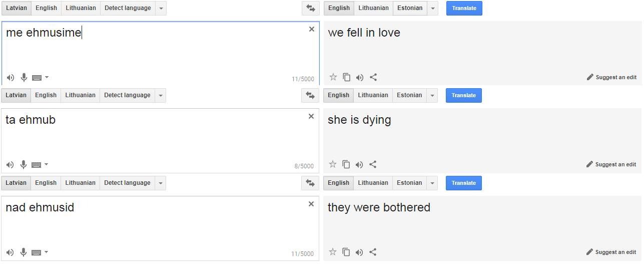
Task: Turn on voice input below 'me ehmusime'
Action: [24, 78]
